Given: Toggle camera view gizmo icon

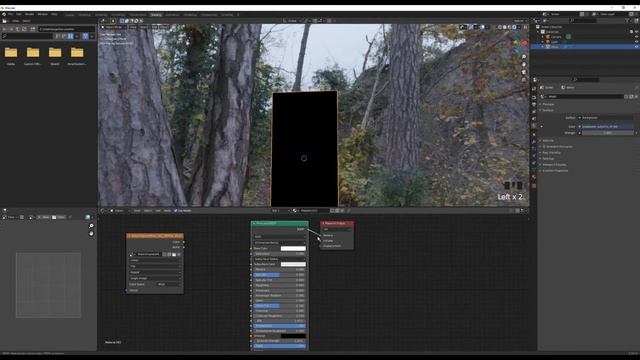Looking at the screenshot, I should pyautogui.click(x=524, y=72).
